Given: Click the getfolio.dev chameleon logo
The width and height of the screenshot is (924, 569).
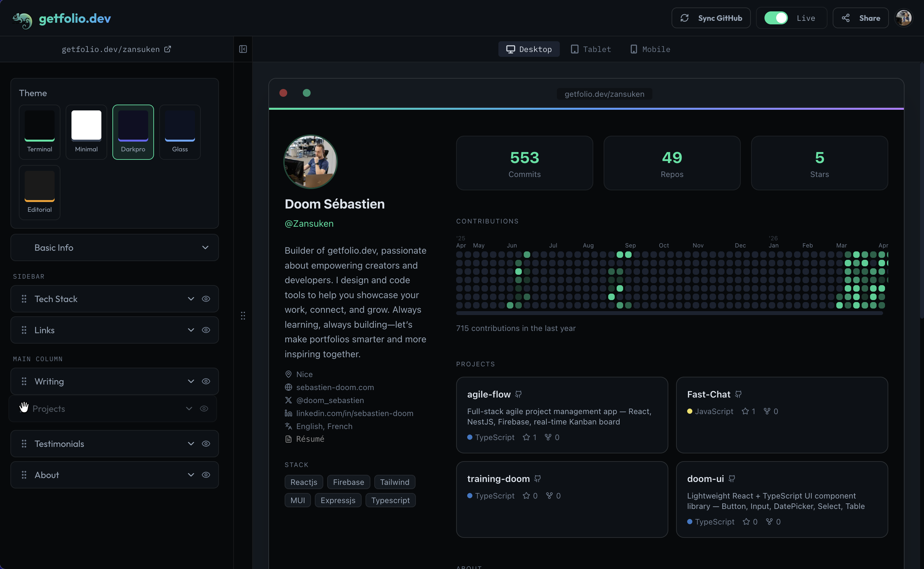Looking at the screenshot, I should 22,18.
